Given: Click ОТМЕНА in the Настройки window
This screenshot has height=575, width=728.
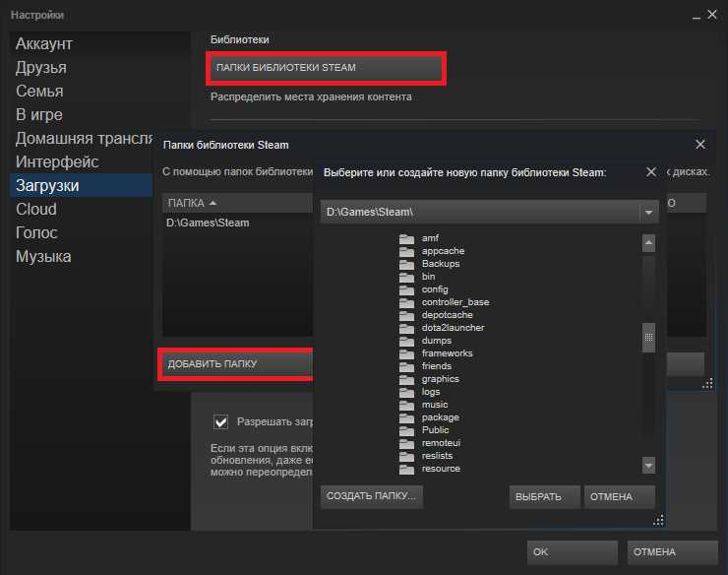Looking at the screenshot, I should pyautogui.click(x=672, y=552).
